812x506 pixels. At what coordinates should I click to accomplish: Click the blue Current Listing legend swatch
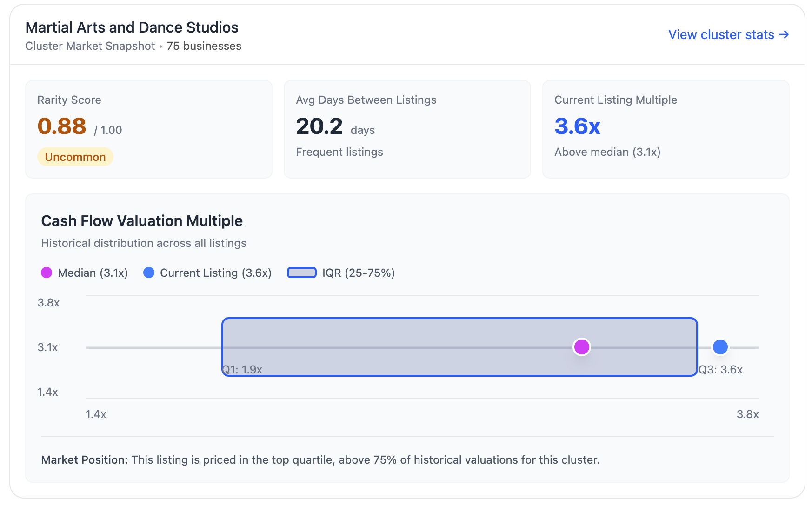(149, 273)
